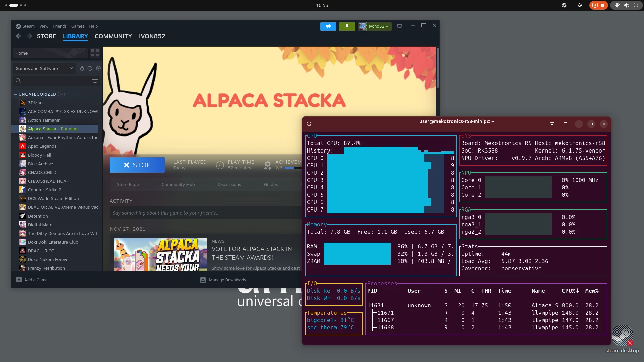Collapse the UNCATEGORIZED games group
This screenshot has width=644, height=362.
click(15, 94)
